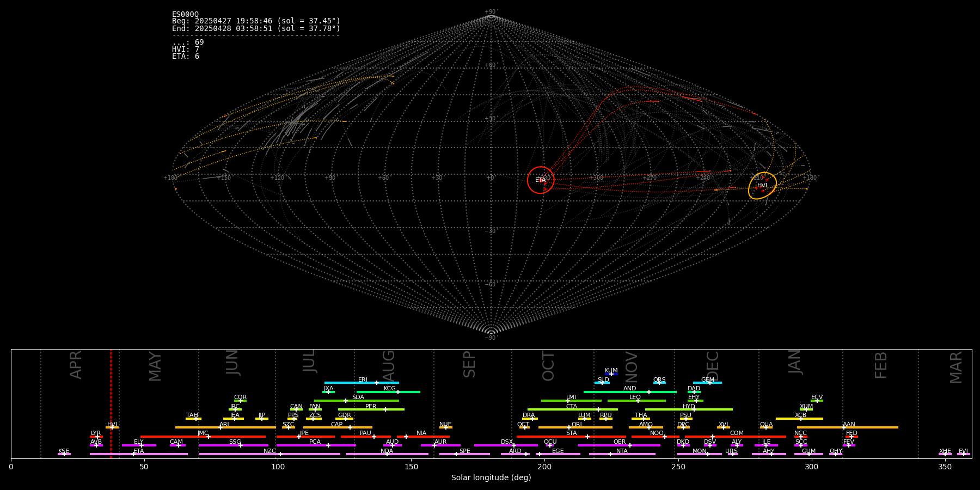Select the LYR shower bar in the timeline
This screenshot has height=490, width=980.
point(96,437)
